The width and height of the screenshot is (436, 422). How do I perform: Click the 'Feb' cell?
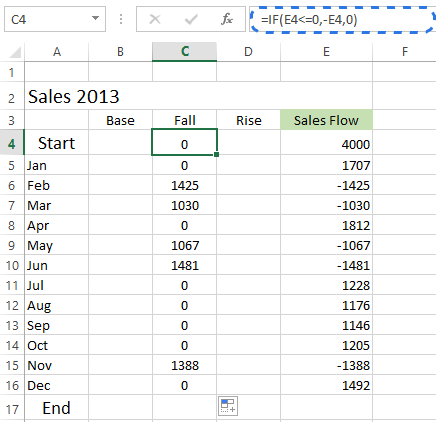57,185
